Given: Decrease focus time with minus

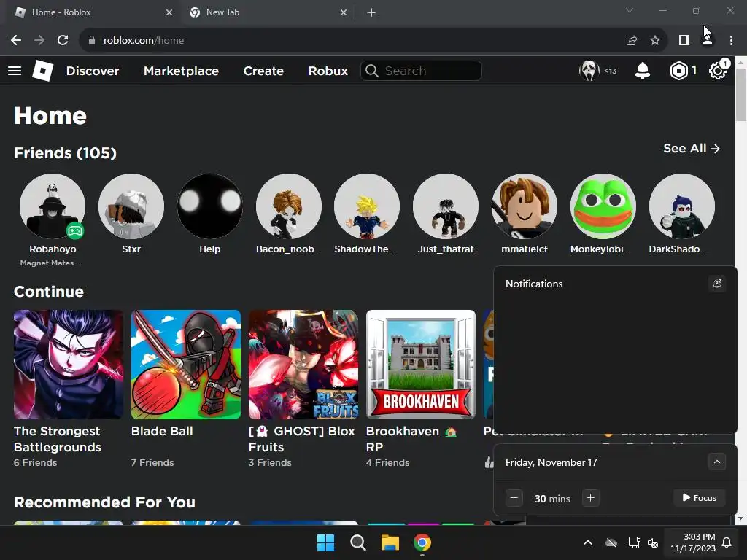Looking at the screenshot, I should (514, 498).
